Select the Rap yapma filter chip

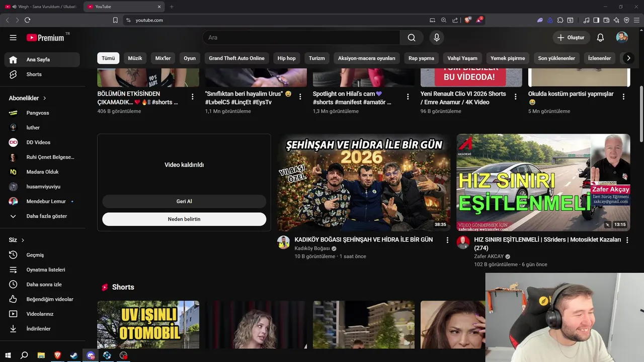tap(421, 58)
